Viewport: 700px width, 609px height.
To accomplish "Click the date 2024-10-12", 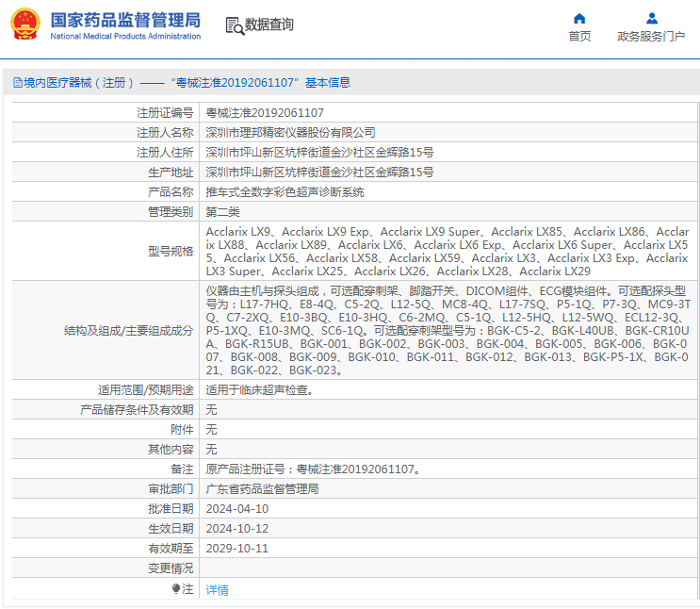I will (237, 528).
